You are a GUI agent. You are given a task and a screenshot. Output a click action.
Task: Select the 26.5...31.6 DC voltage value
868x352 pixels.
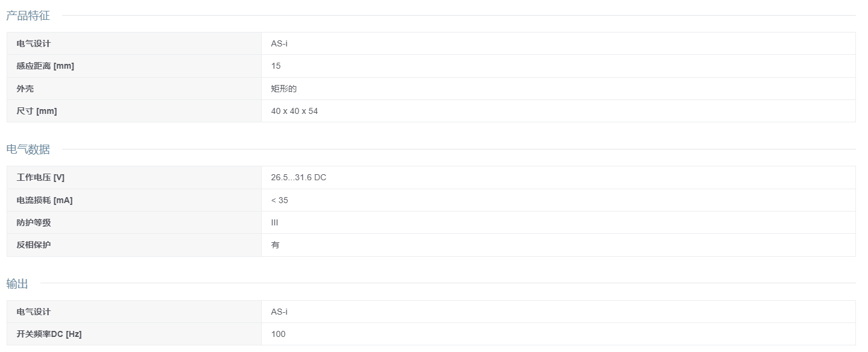click(x=299, y=177)
